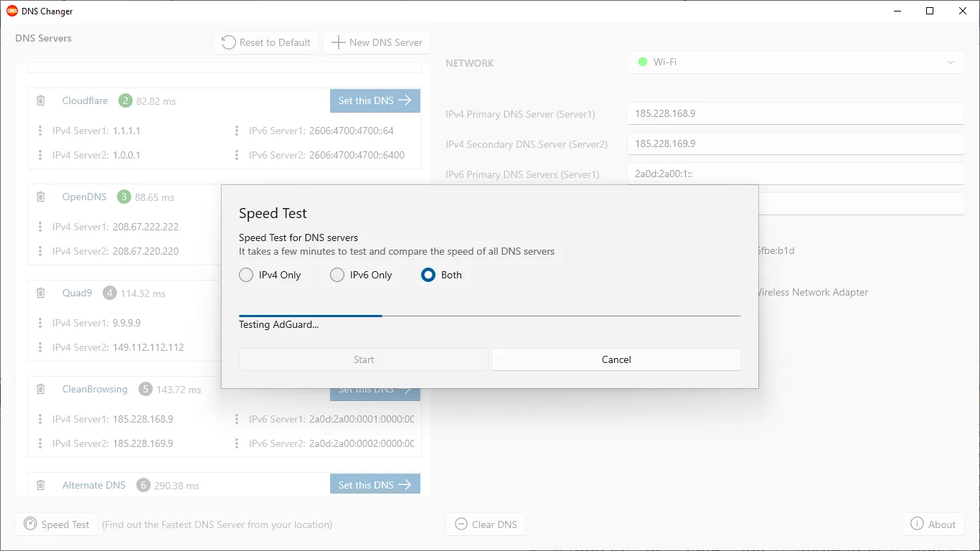Click Quad9 address 149.112.112.112
980x551 pixels.
(x=149, y=347)
